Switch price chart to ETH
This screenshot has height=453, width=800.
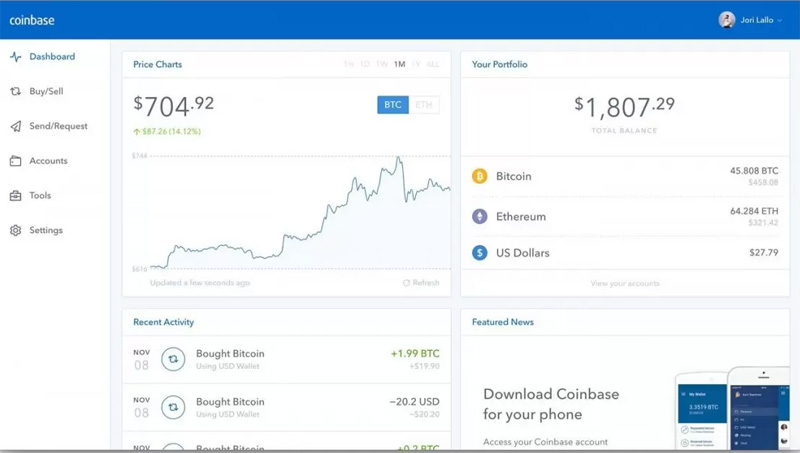(x=424, y=105)
